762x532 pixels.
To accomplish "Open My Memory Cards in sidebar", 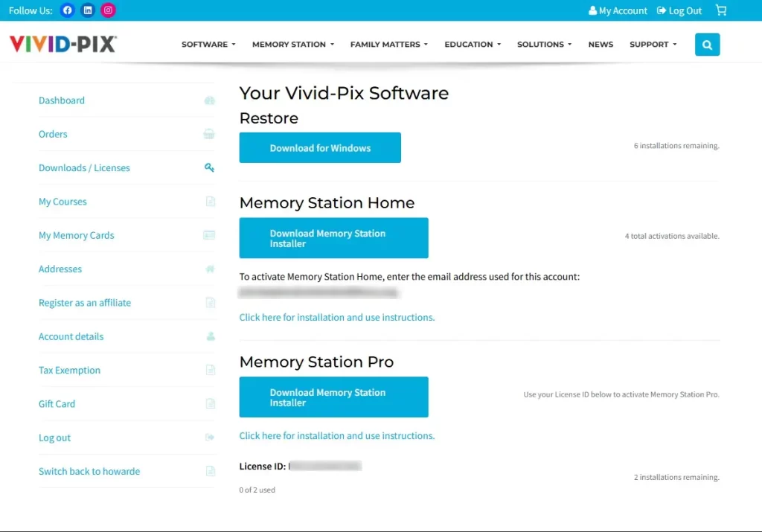I will [77, 235].
